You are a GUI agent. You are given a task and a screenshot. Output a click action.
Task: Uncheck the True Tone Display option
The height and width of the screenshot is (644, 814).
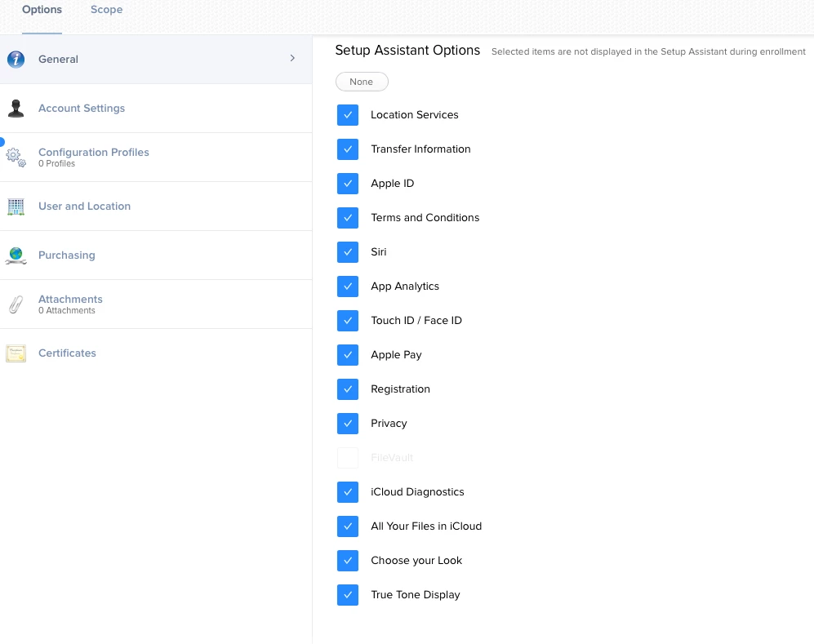tap(348, 595)
